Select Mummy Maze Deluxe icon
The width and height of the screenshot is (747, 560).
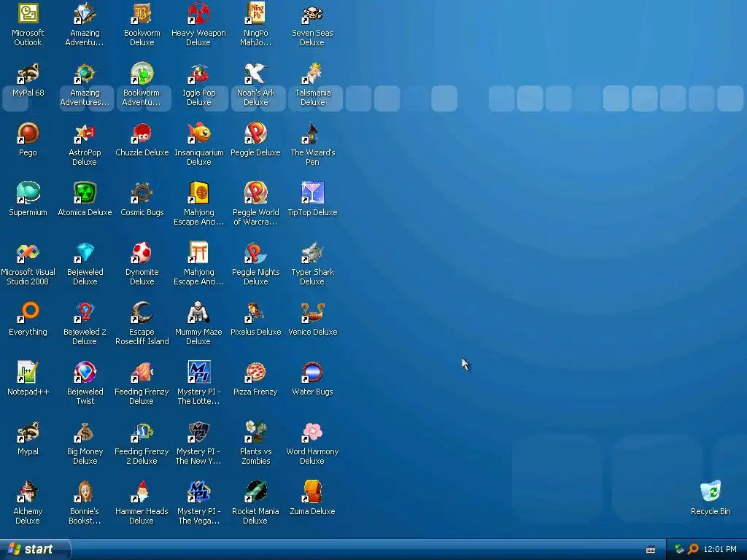tap(198, 312)
